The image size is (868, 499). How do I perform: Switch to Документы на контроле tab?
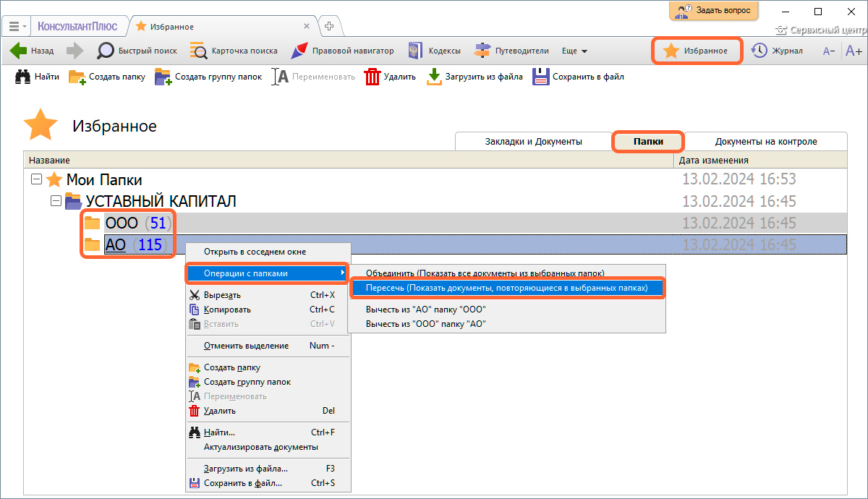(766, 142)
